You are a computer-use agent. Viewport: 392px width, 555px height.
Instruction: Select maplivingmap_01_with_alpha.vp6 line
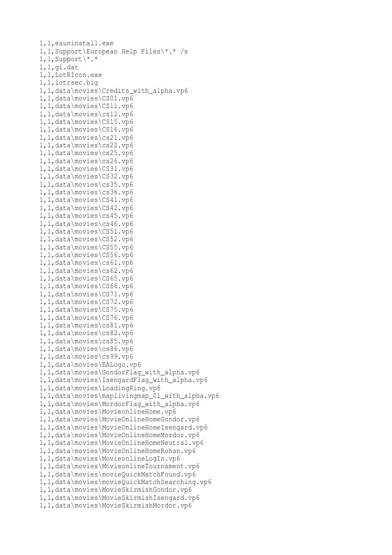pyautogui.click(x=129, y=396)
